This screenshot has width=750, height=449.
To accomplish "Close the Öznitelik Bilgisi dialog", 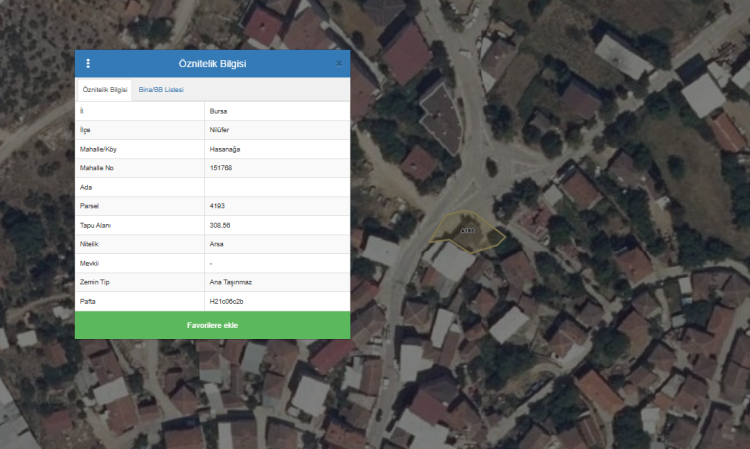I will (339, 63).
